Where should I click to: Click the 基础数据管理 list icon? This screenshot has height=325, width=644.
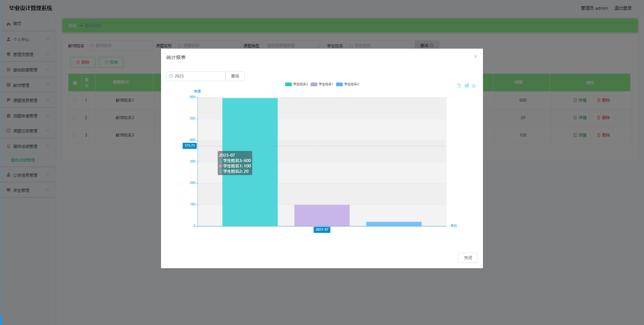[x=8, y=70]
